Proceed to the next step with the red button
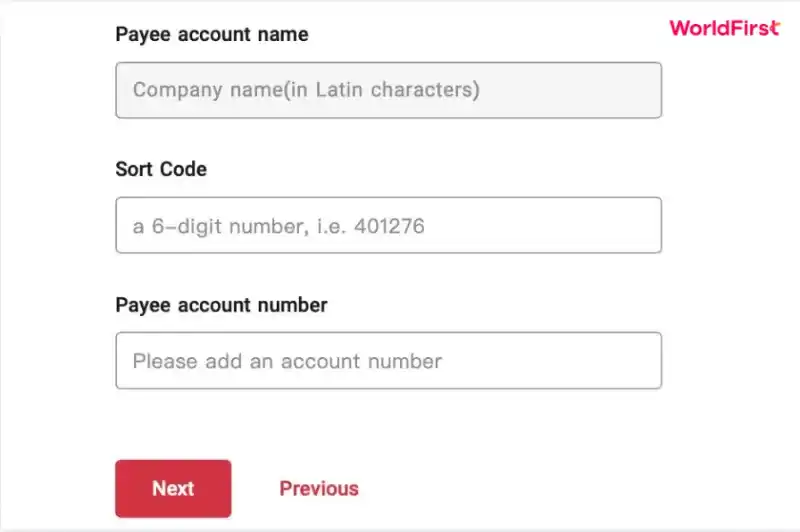This screenshot has width=800, height=532. click(173, 489)
